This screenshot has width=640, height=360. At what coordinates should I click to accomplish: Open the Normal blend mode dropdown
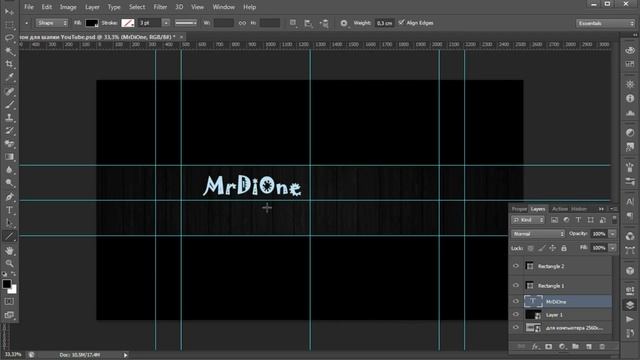[538, 234]
